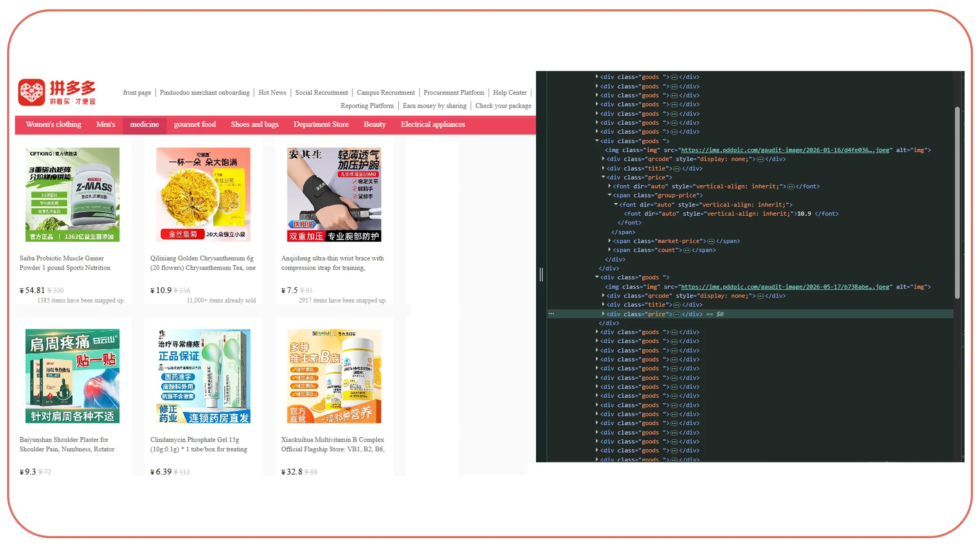Open Pinduoduo merchant onboarding link
This screenshot has height=547, width=980.
[x=205, y=93]
